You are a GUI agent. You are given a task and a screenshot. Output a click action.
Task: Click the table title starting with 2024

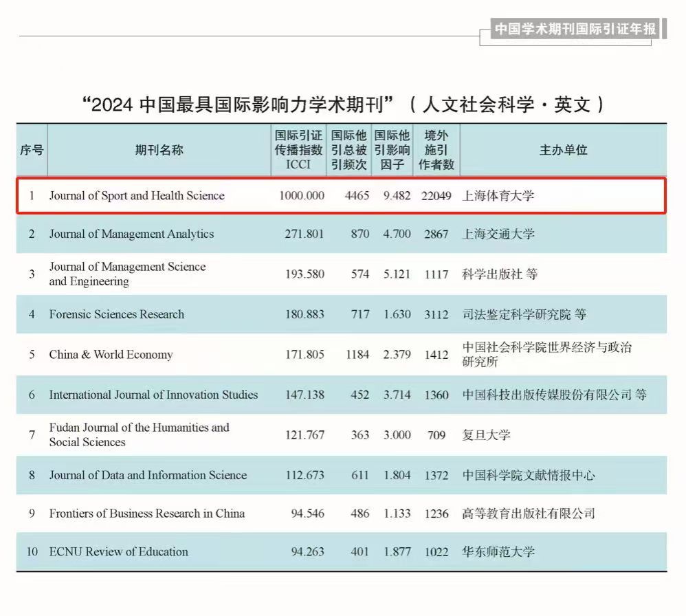click(342, 105)
